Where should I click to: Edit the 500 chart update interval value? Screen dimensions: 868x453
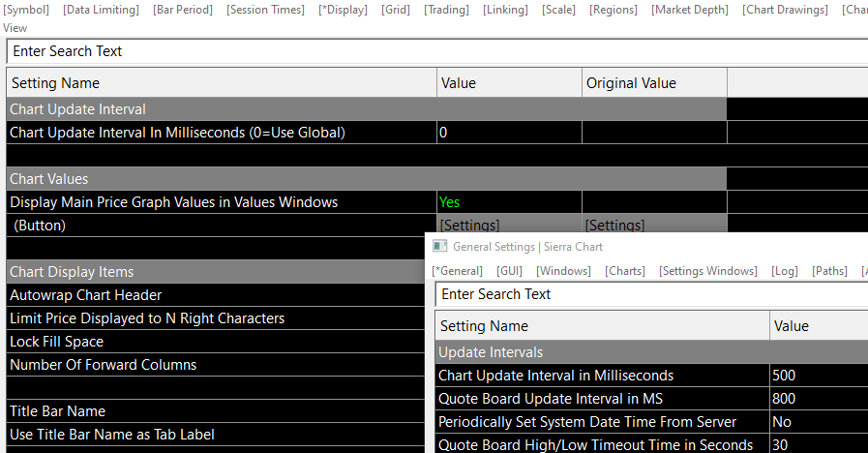819,376
